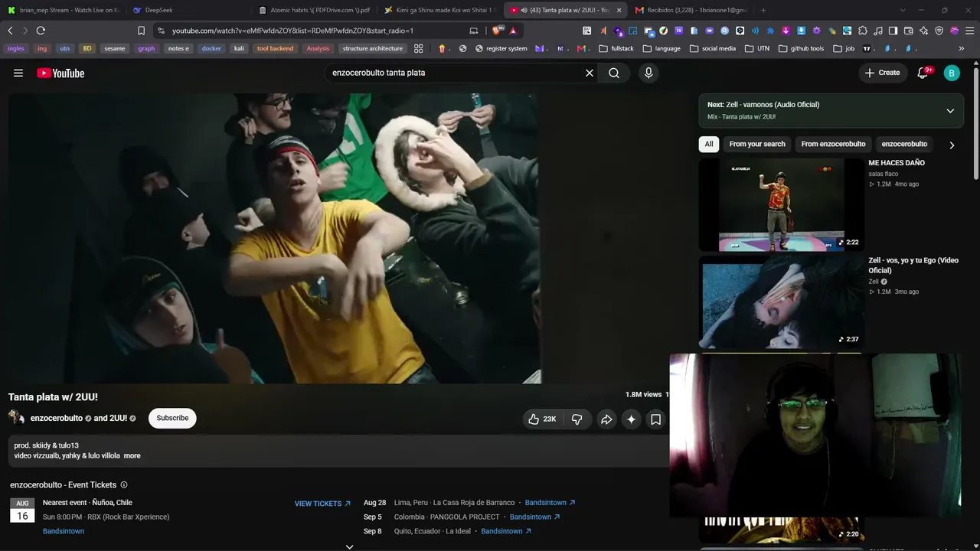Open the browser main menu
The height and width of the screenshot is (551, 980).
click(969, 31)
